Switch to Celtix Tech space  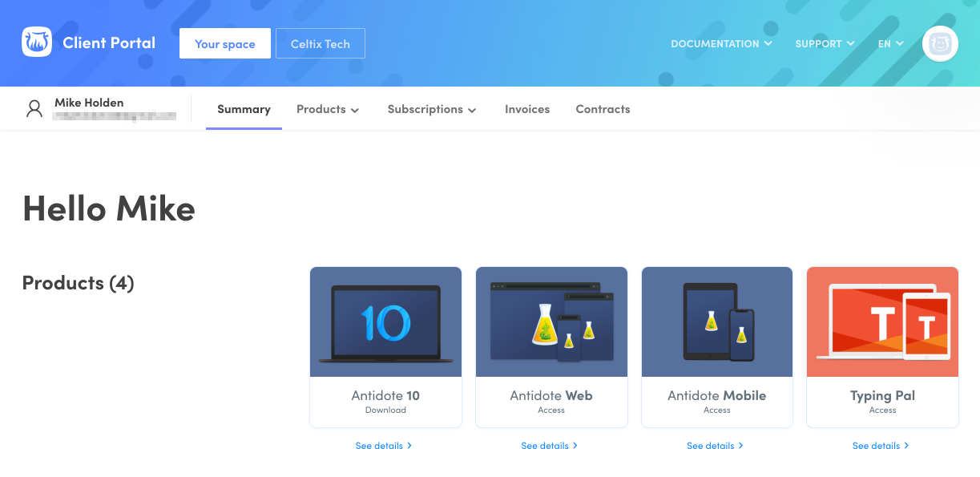point(321,44)
